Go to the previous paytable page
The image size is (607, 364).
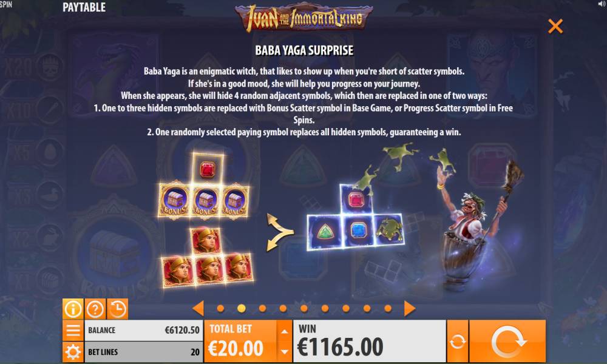(198, 308)
